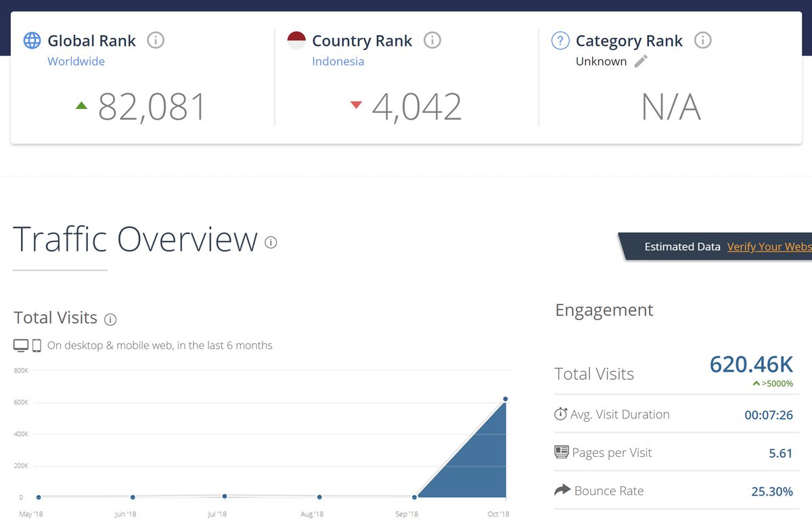Select the Oct '18 chart data point
The height and width of the screenshot is (528, 812).
505,399
